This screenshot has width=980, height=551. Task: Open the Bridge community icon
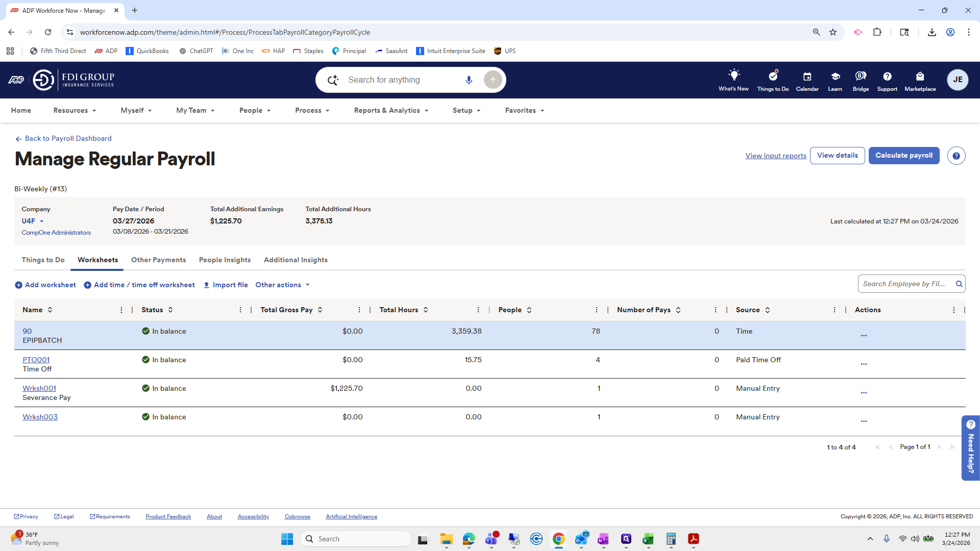coord(861,77)
